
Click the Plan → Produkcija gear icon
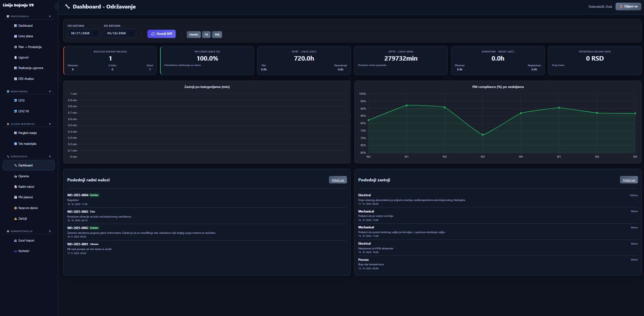[15, 47]
